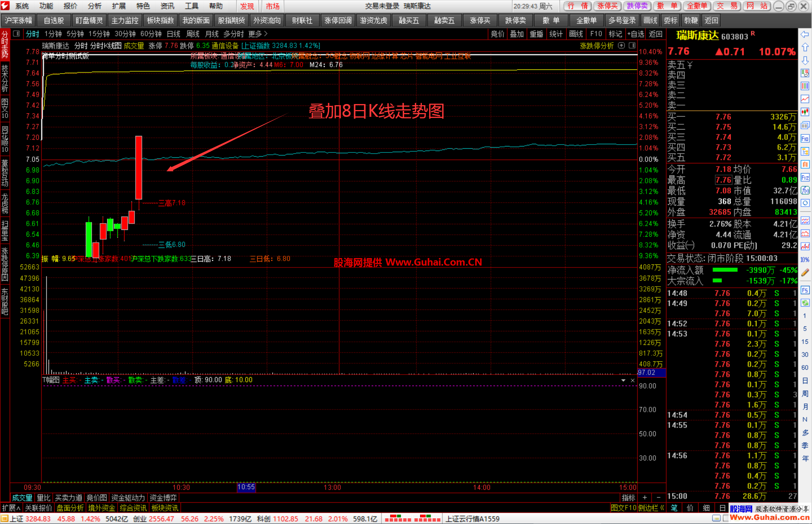Click the 10% icon in right sidebar
The height and width of the screenshot is (524, 812).
point(804,260)
